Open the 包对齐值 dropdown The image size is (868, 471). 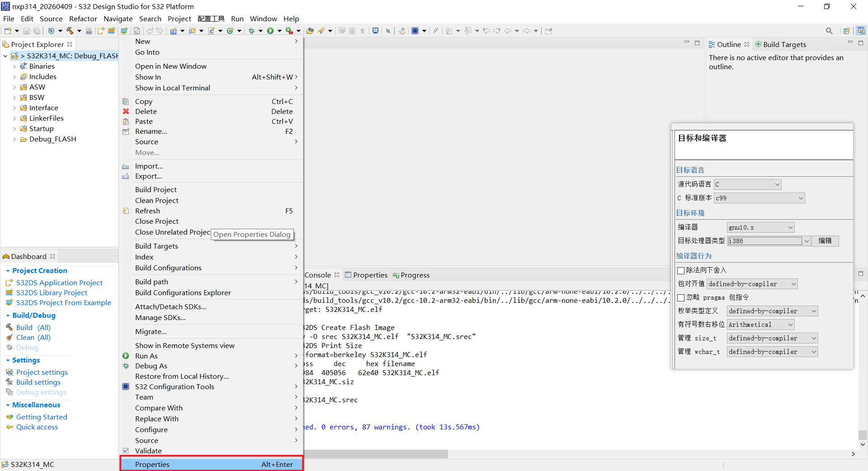coord(752,284)
